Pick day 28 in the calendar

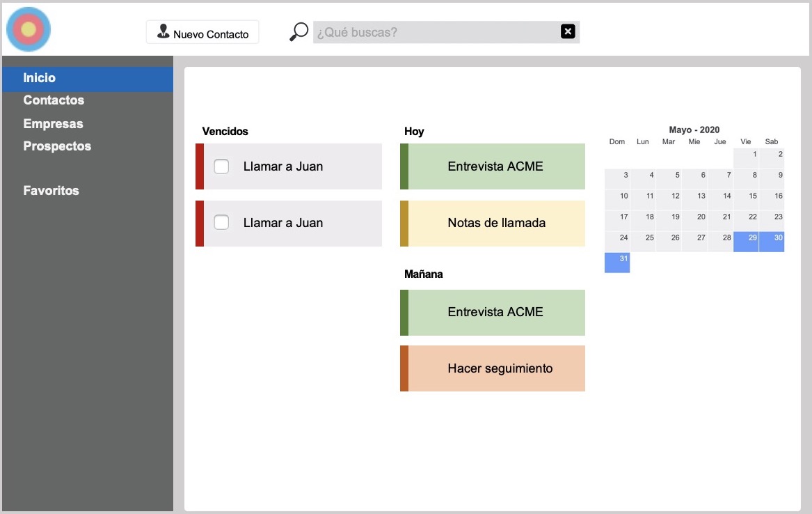point(720,242)
